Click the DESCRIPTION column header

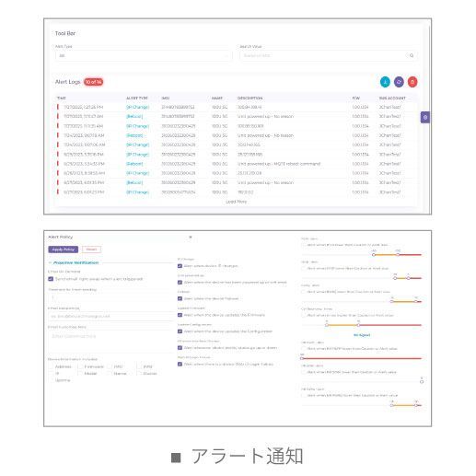coord(250,98)
